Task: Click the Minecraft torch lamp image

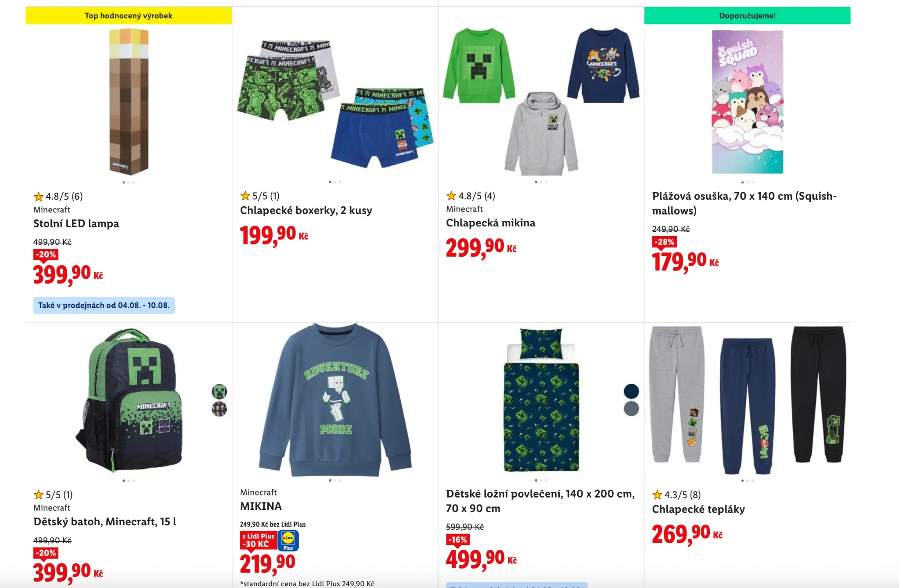Action: 129,101
